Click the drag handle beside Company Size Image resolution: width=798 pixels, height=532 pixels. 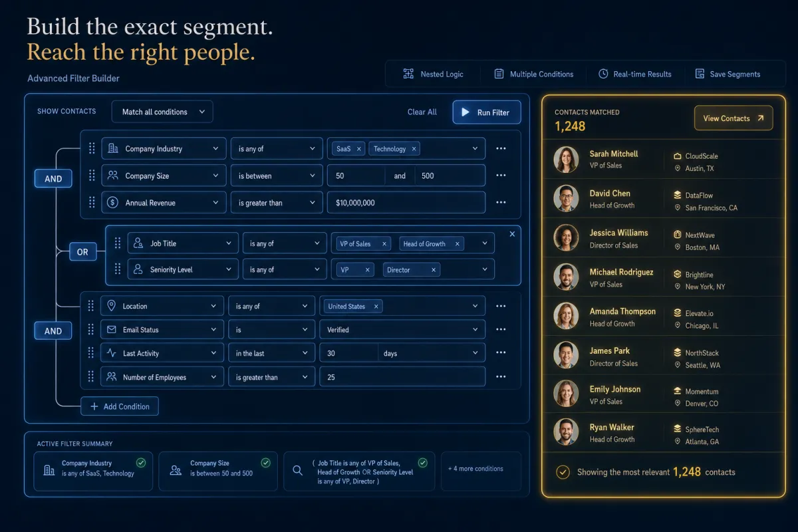[92, 176]
